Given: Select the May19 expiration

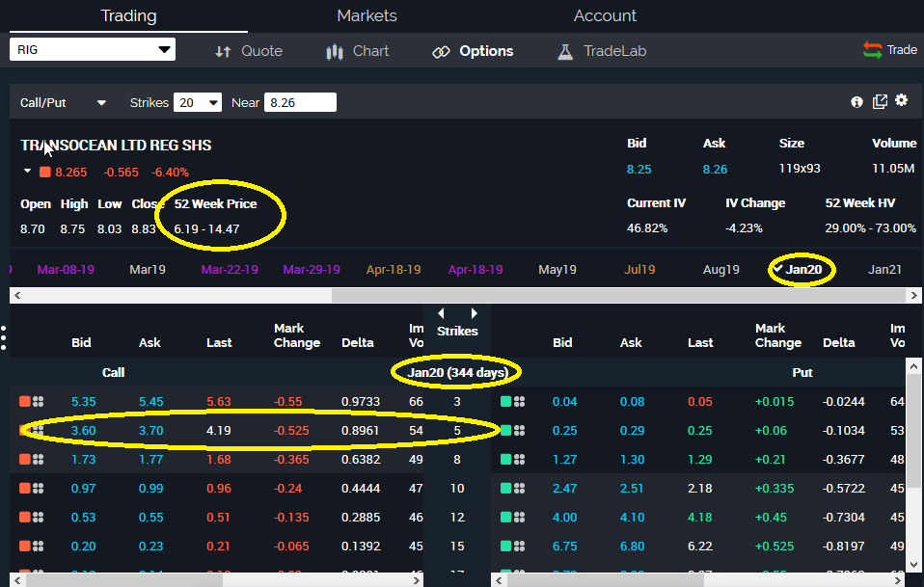Looking at the screenshot, I should [x=557, y=270].
